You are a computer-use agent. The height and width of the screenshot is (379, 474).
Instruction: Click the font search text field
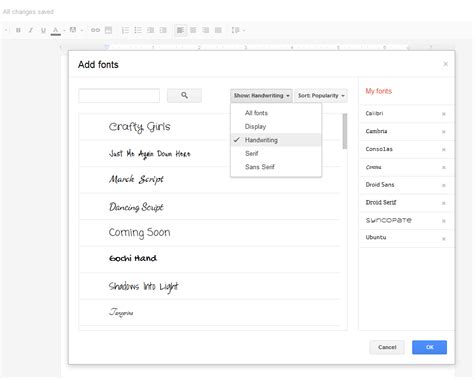coord(119,96)
